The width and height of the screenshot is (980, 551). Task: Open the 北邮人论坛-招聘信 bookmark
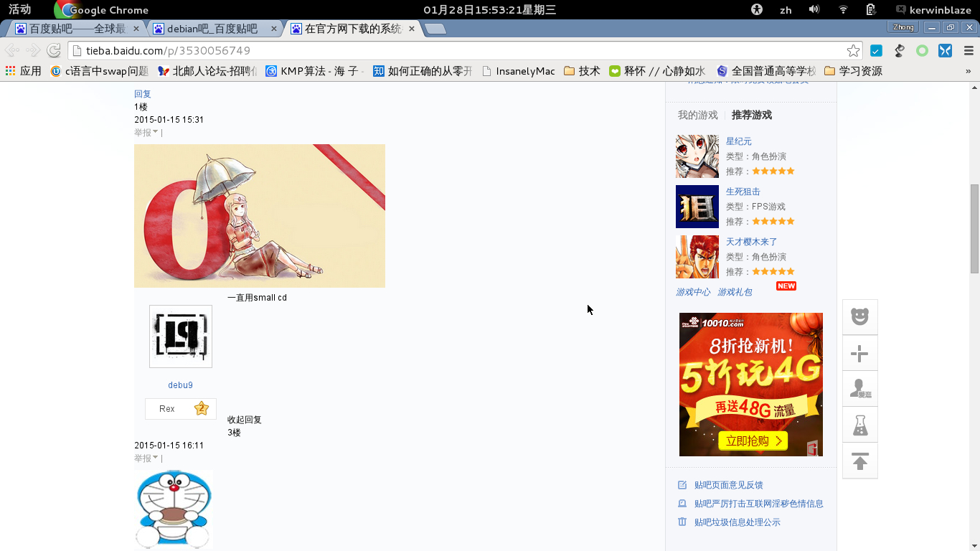coord(207,71)
